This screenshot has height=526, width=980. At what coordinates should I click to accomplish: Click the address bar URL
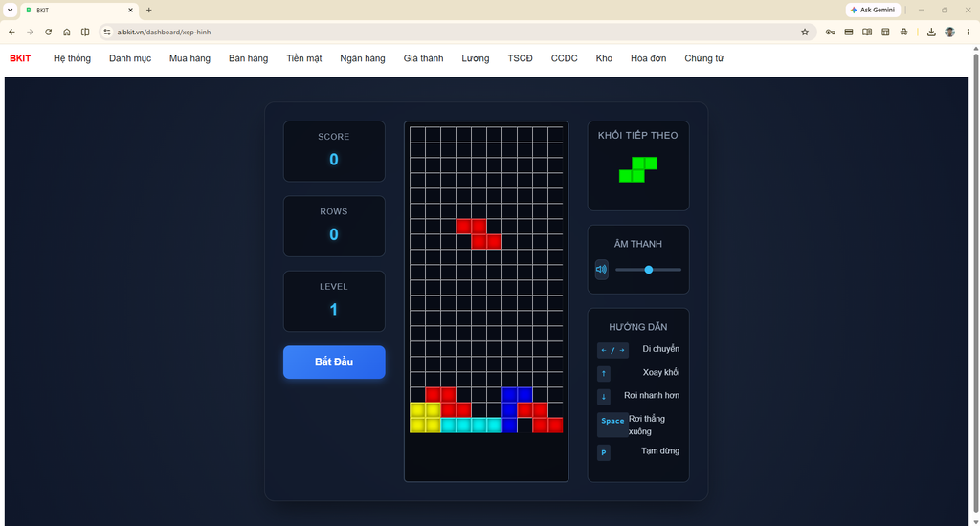click(x=164, y=32)
